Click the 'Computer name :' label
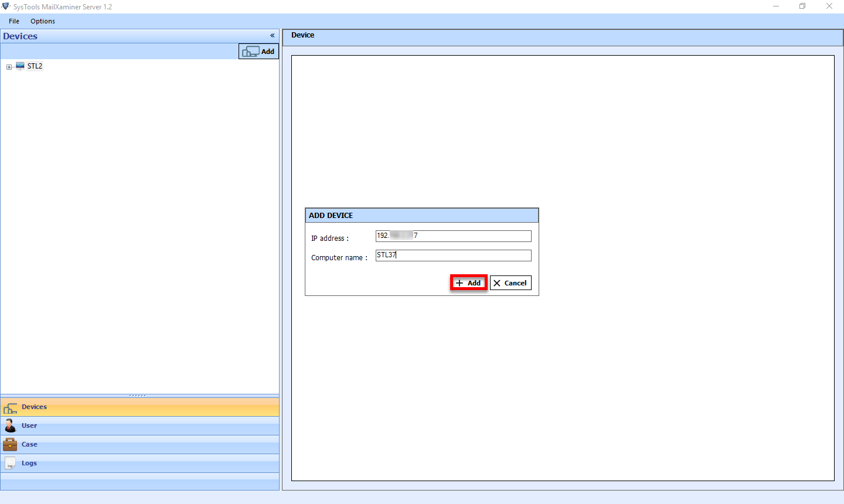Screen dimensions: 844x504 pyautogui.click(x=339, y=258)
